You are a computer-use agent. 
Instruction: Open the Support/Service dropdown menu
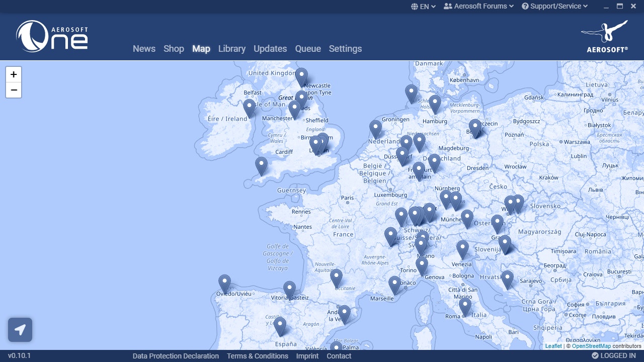[554, 6]
